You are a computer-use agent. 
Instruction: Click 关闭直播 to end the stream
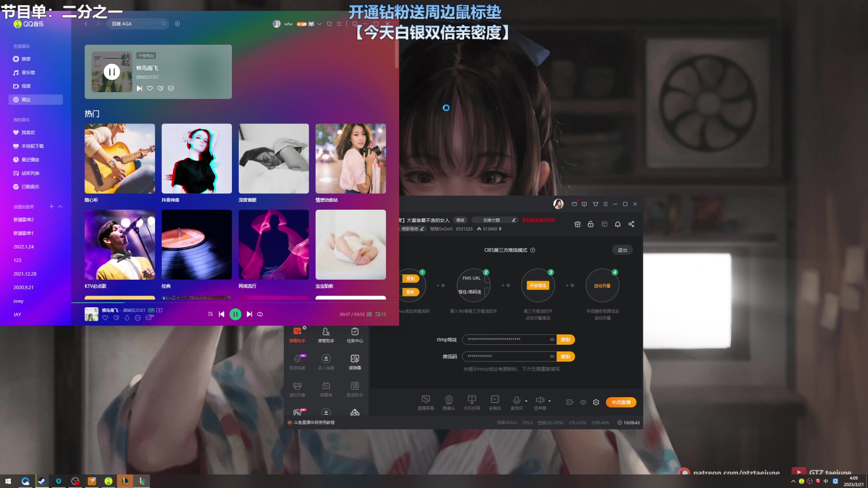click(x=621, y=402)
